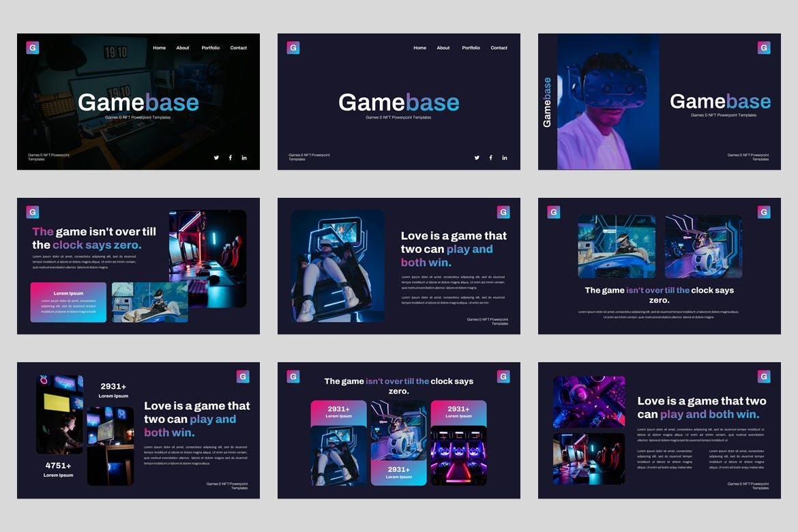The width and height of the screenshot is (798, 532).
Task: Click G logo on desk-photo title slide
Action: (x=33, y=48)
